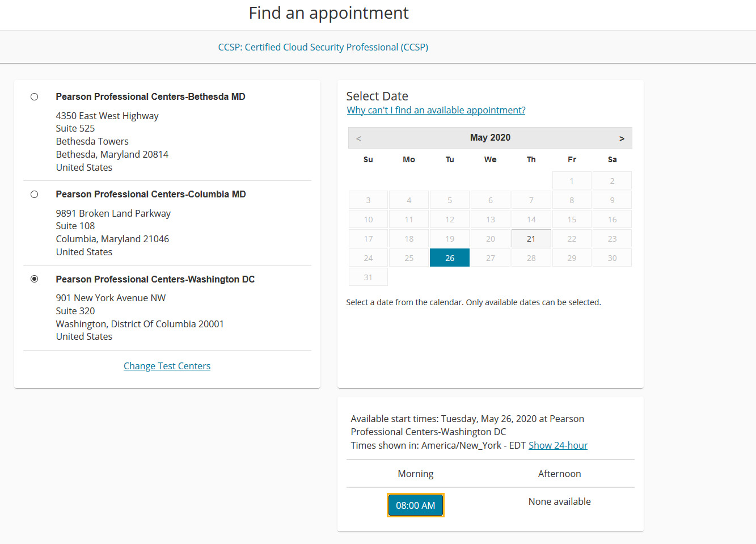Click the Pearson Professional Centers-Bethesda MD name

pyautogui.click(x=150, y=97)
